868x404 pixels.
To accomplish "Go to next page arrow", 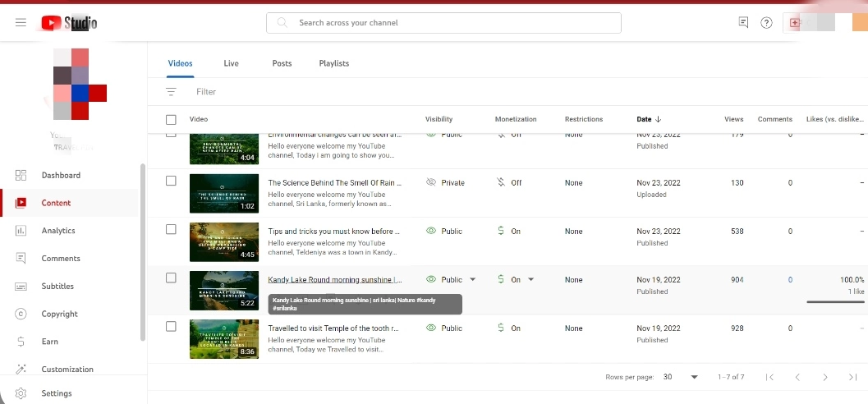I will coord(824,377).
